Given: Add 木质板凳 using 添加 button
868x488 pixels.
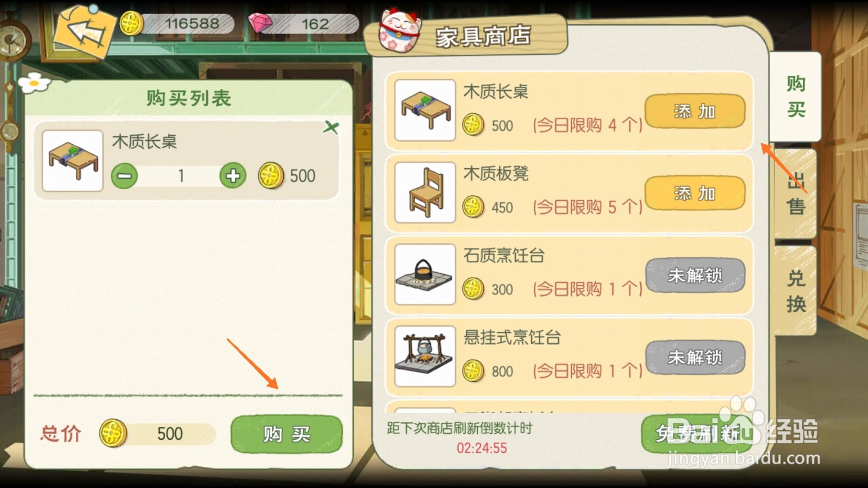Looking at the screenshot, I should [x=695, y=193].
